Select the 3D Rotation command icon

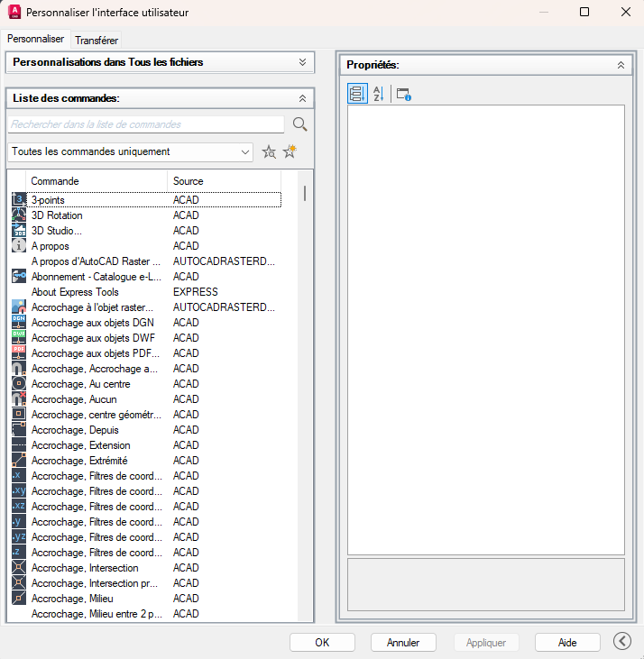click(x=19, y=215)
